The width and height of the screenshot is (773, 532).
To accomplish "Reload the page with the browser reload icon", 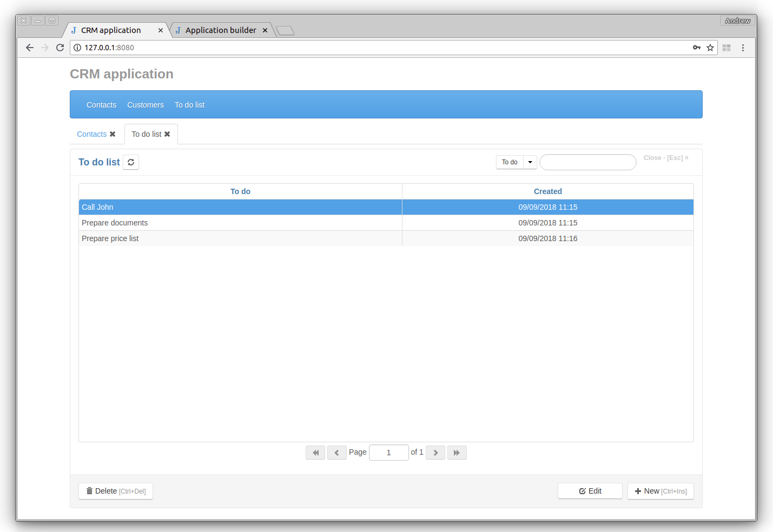I will 60,48.
